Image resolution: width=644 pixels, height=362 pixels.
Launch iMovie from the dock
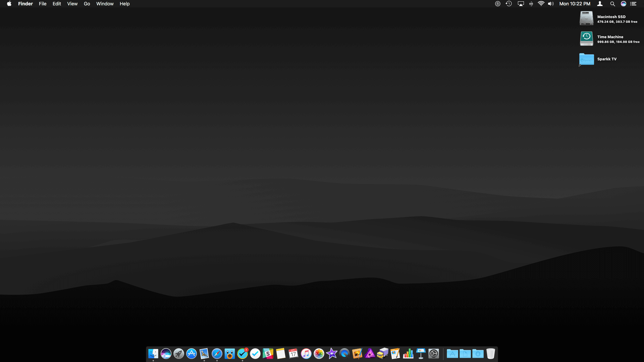pos(332,354)
